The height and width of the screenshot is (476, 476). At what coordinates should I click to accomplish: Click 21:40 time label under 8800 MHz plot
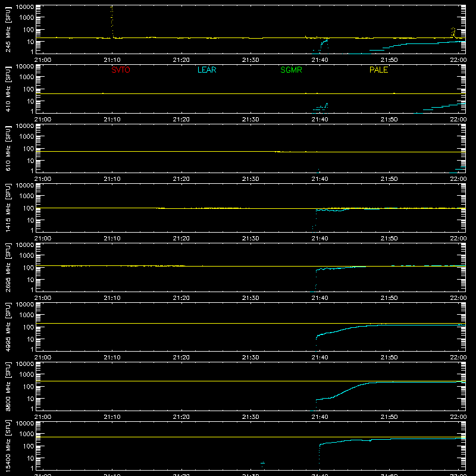320,417
